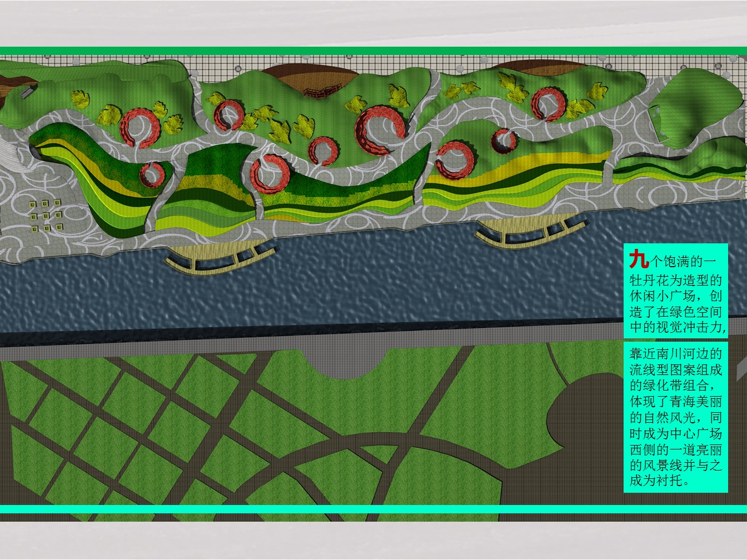Click the text line 靠近南川河边的

coord(676,354)
